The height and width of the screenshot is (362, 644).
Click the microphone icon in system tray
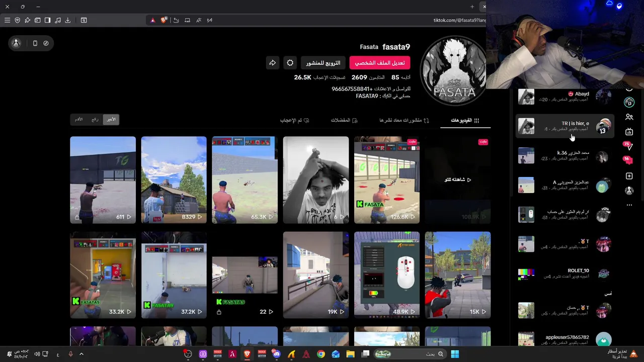pos(70,354)
